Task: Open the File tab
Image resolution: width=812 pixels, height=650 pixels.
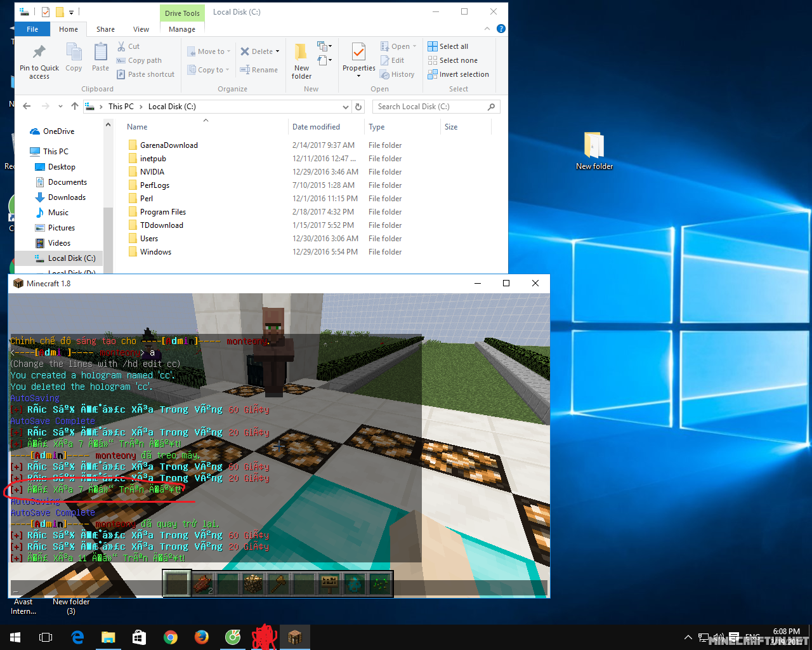Action: (32, 29)
